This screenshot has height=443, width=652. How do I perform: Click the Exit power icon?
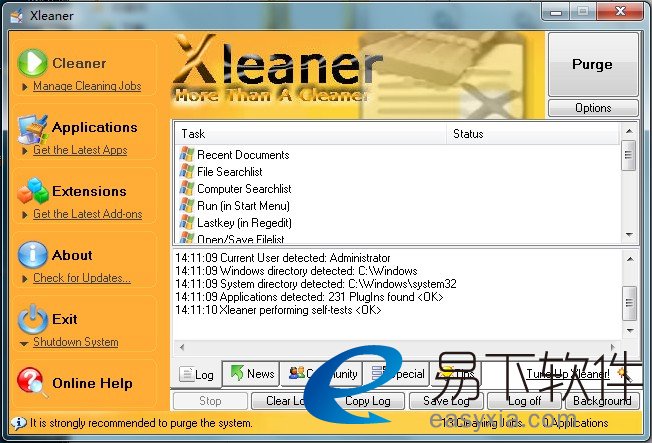point(32,319)
